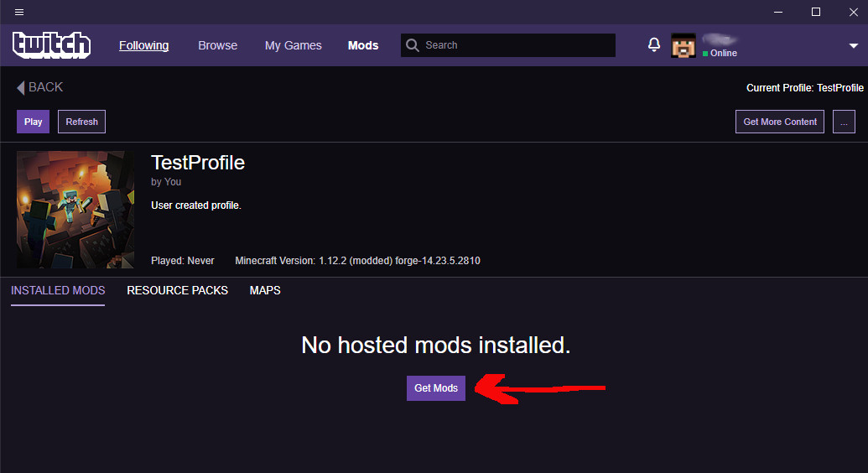Screen dimensions: 868x473
Task: Click the Minecraft Version text
Action: point(357,261)
